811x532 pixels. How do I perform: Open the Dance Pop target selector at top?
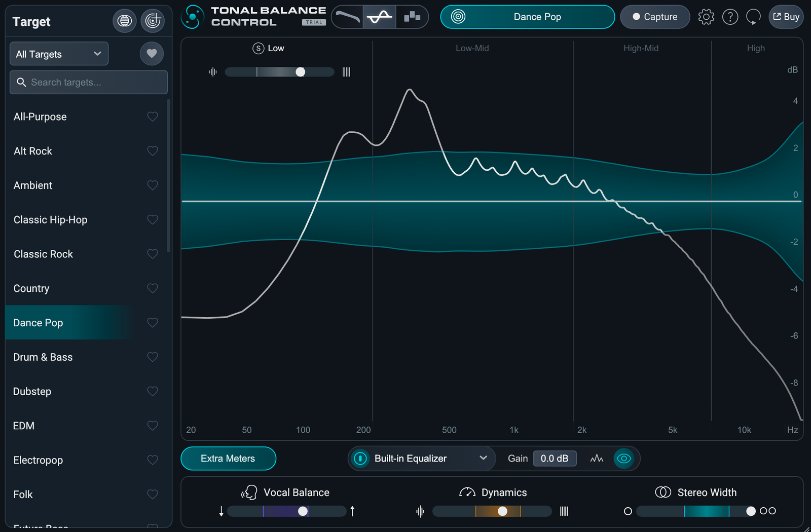(527, 16)
